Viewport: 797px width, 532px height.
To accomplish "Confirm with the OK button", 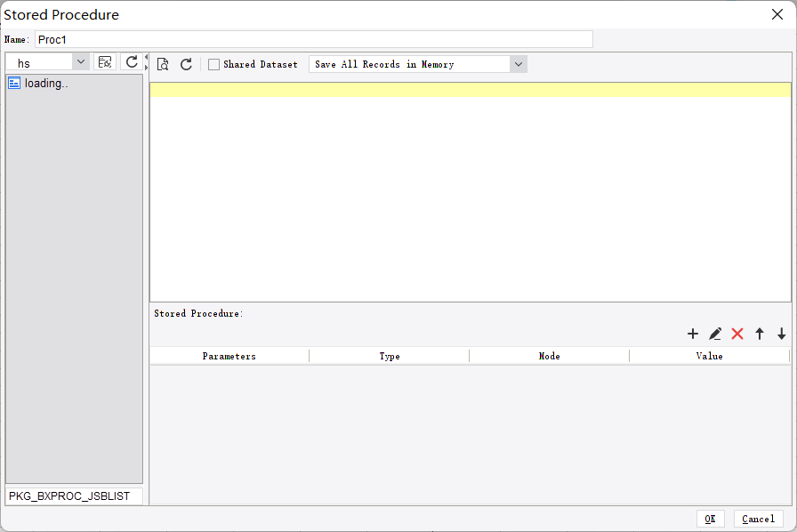I will tap(711, 519).
